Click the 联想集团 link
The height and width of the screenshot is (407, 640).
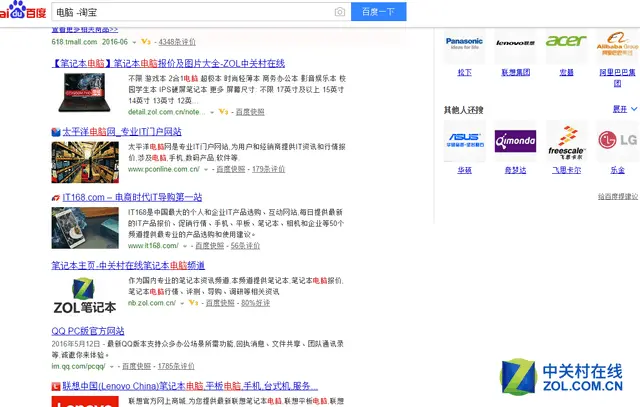516,72
